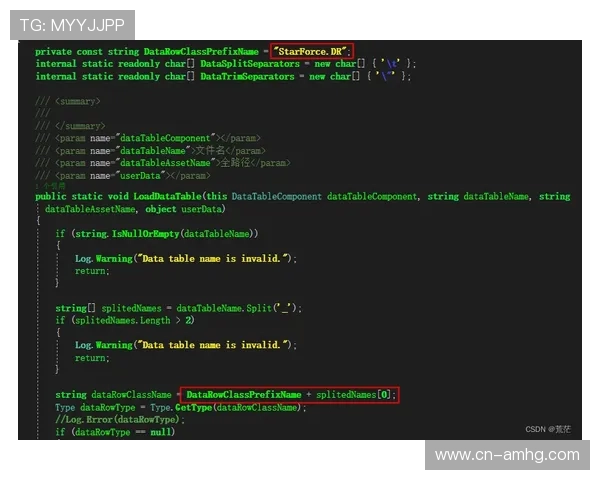Click Log.Warning under the IsNullOrEmpty check

(x=104, y=259)
